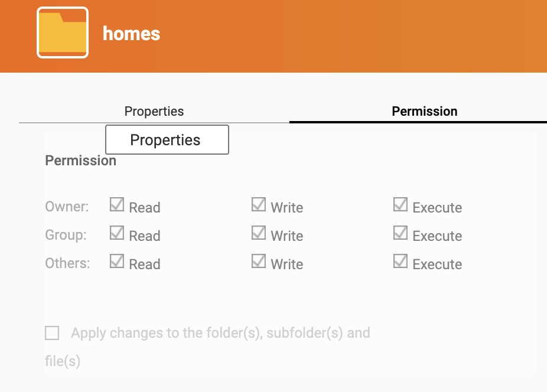
Task: Toggle Owner Write checkbox
Action: (x=259, y=204)
